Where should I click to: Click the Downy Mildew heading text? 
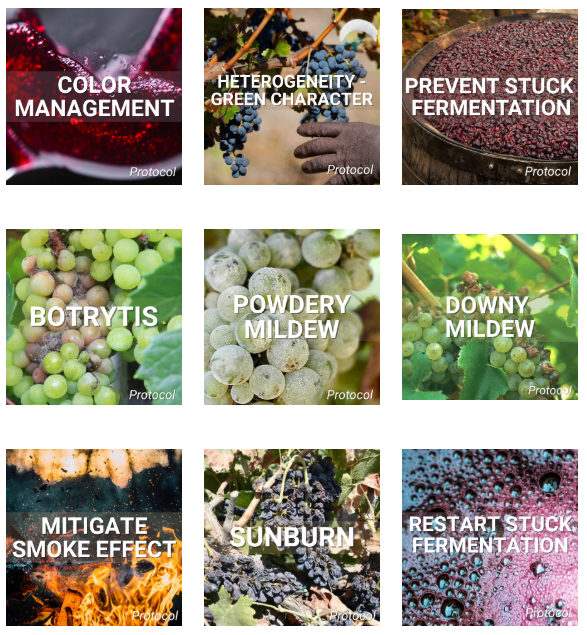pos(490,317)
